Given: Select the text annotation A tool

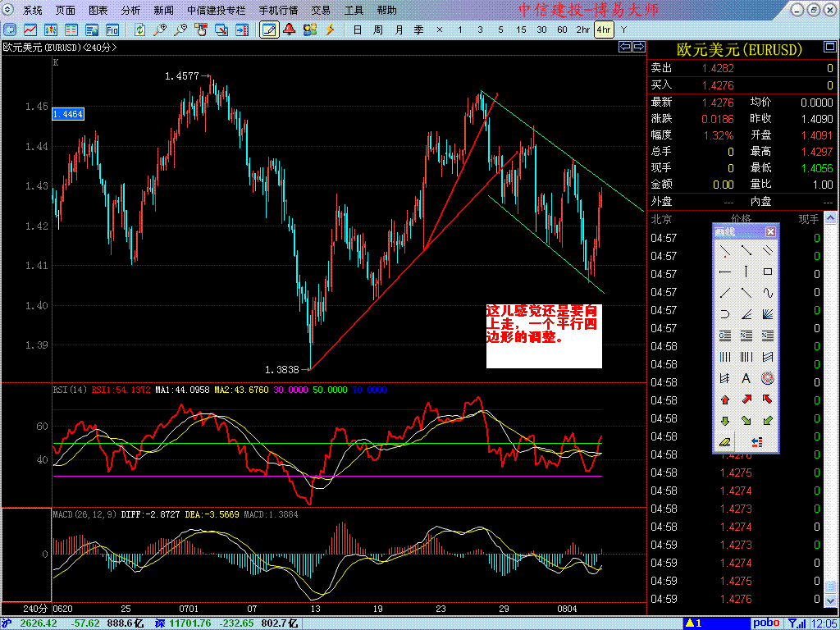Looking at the screenshot, I should click(x=746, y=379).
